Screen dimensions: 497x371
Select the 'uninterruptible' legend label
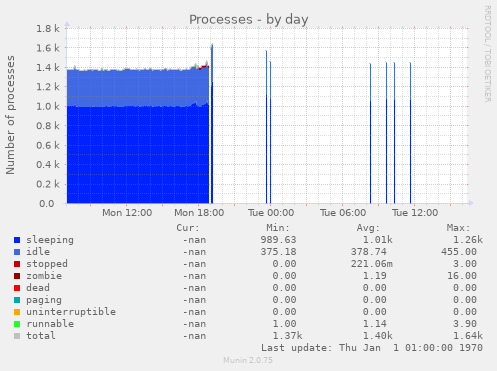pos(71,312)
